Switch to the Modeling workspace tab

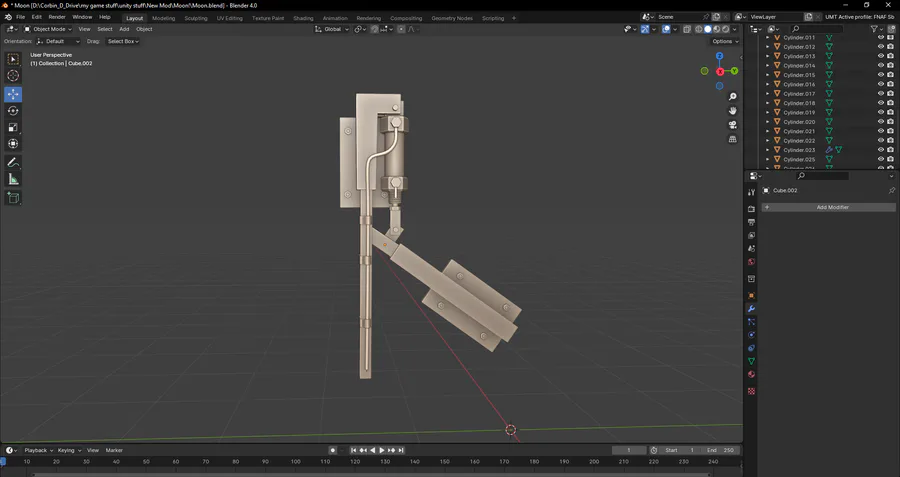[x=164, y=18]
